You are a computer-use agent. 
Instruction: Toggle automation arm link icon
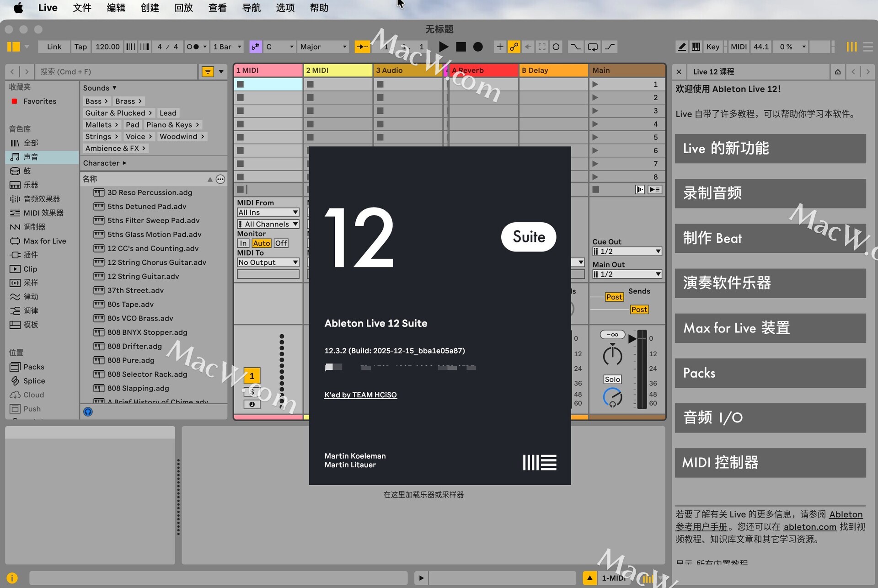point(514,47)
